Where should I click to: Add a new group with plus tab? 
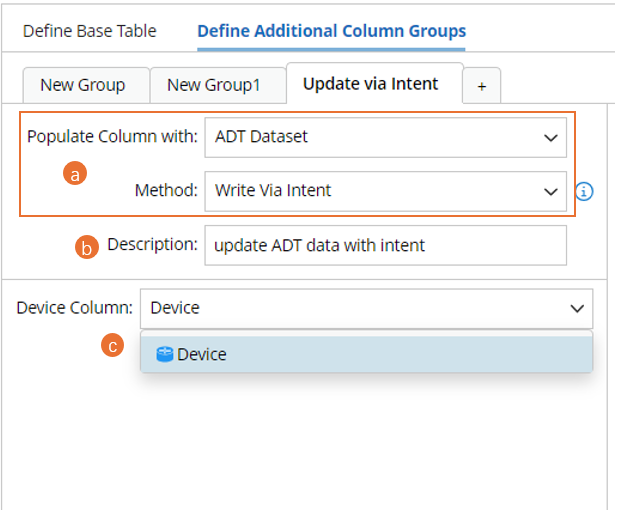(481, 86)
